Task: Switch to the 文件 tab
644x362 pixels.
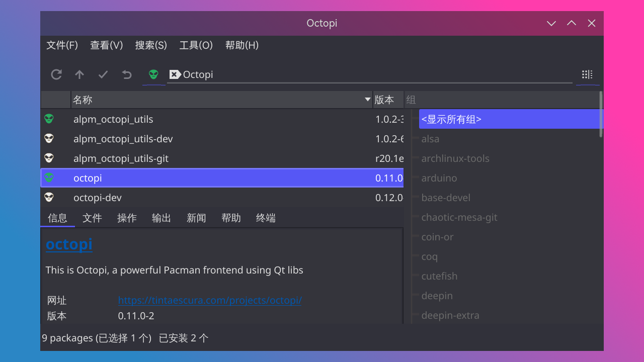Action: coord(92,218)
